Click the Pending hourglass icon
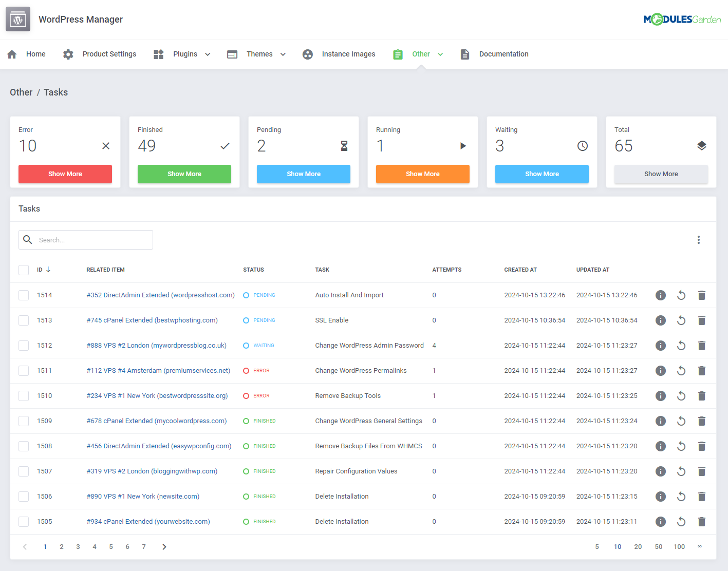Viewport: 728px width, 571px height. [344, 146]
